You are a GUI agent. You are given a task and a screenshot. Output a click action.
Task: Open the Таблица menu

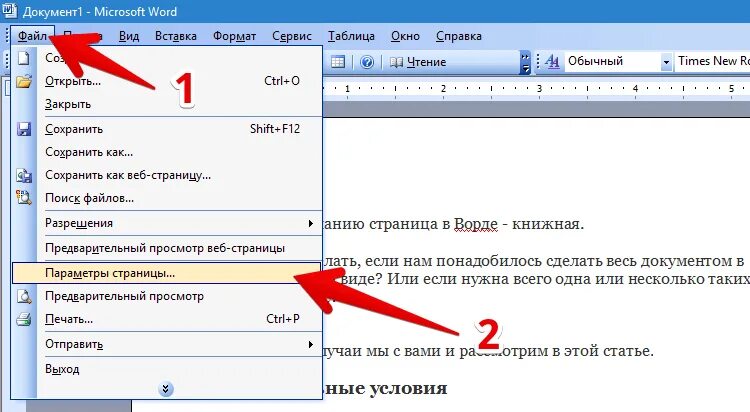(351, 36)
